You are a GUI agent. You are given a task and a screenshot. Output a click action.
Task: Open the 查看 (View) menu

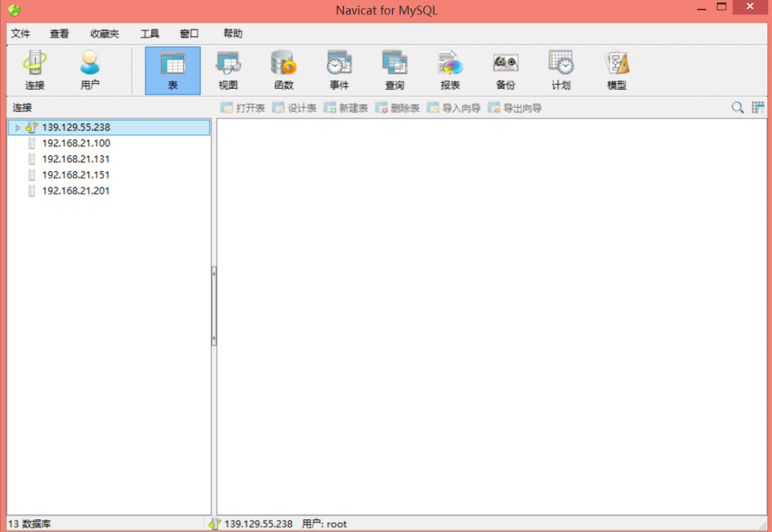click(x=60, y=33)
